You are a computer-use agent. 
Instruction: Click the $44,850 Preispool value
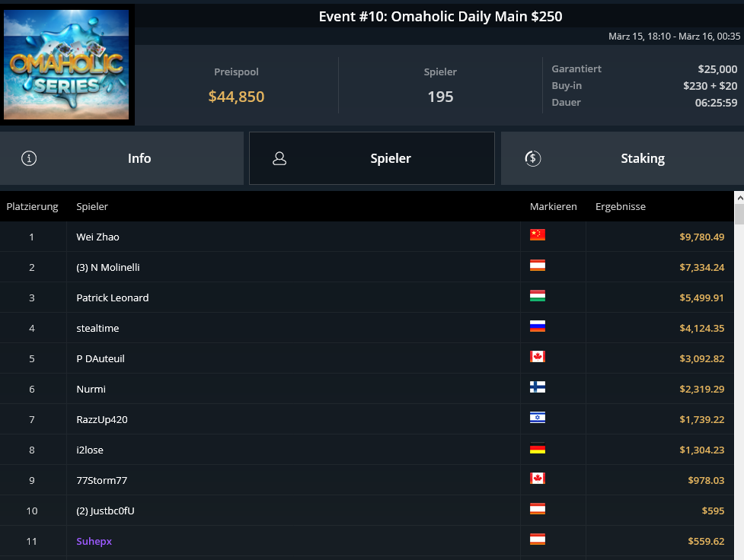coord(236,97)
